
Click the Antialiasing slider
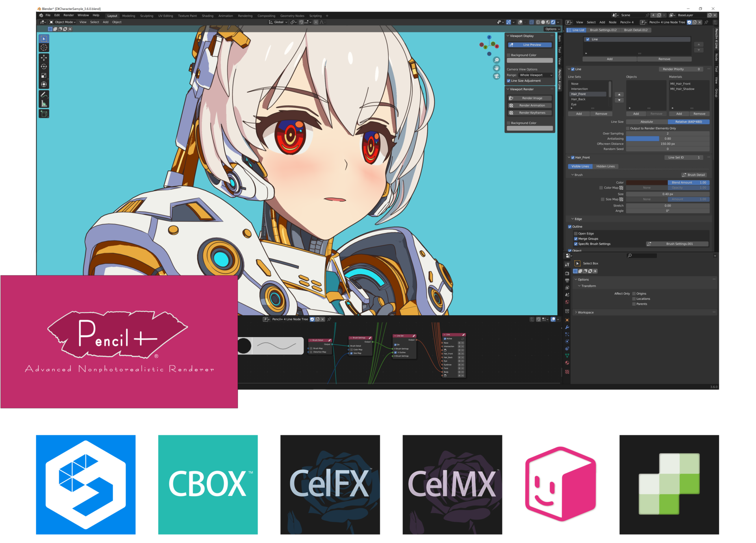(668, 139)
